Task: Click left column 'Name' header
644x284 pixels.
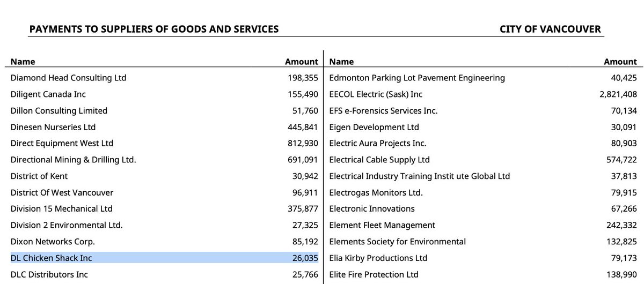Action: 23,62
